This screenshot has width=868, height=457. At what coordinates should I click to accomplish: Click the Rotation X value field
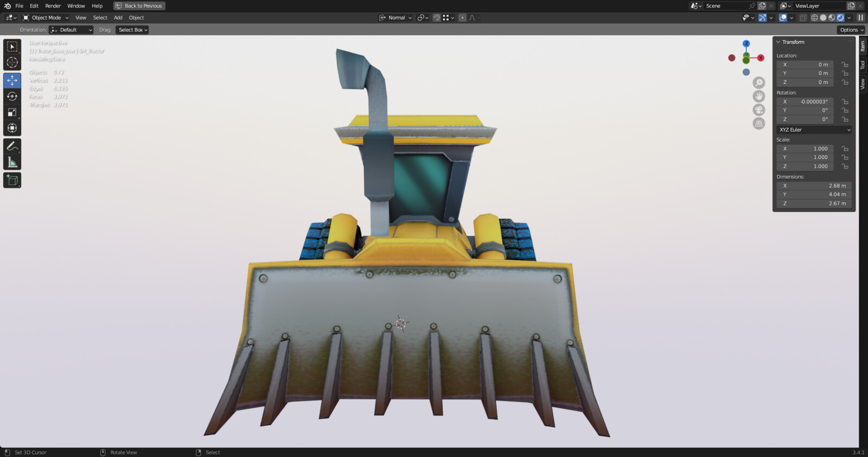(x=805, y=102)
